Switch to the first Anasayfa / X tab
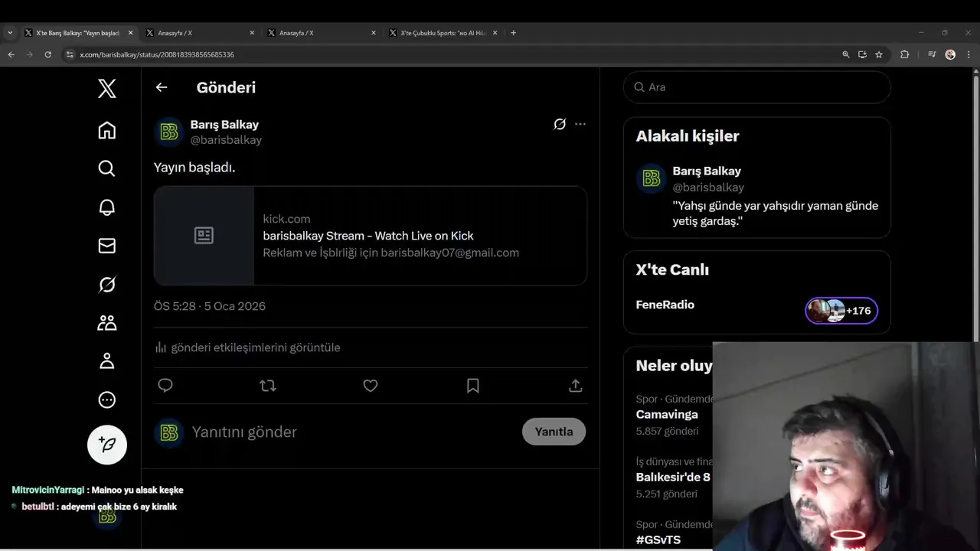 click(x=201, y=33)
